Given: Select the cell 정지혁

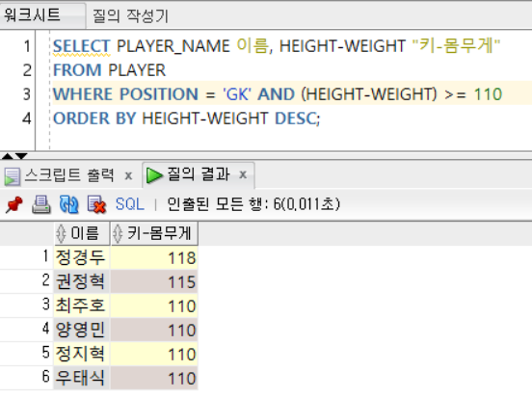Looking at the screenshot, I should point(81,354).
